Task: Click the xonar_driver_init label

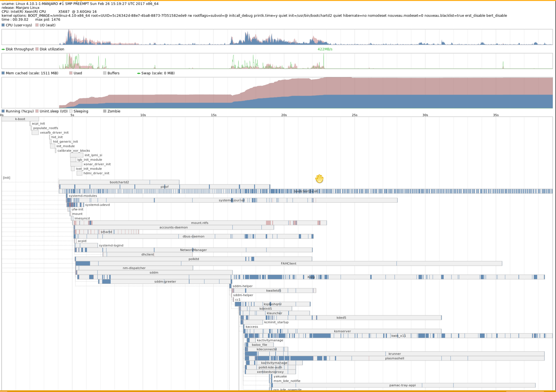Action: click(x=97, y=164)
